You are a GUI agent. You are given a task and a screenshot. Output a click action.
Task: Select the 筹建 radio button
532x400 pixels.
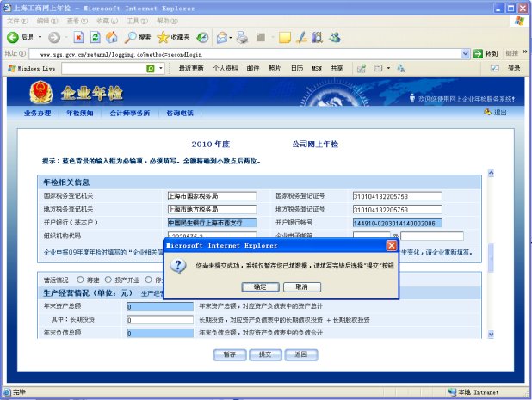[x=81, y=280]
